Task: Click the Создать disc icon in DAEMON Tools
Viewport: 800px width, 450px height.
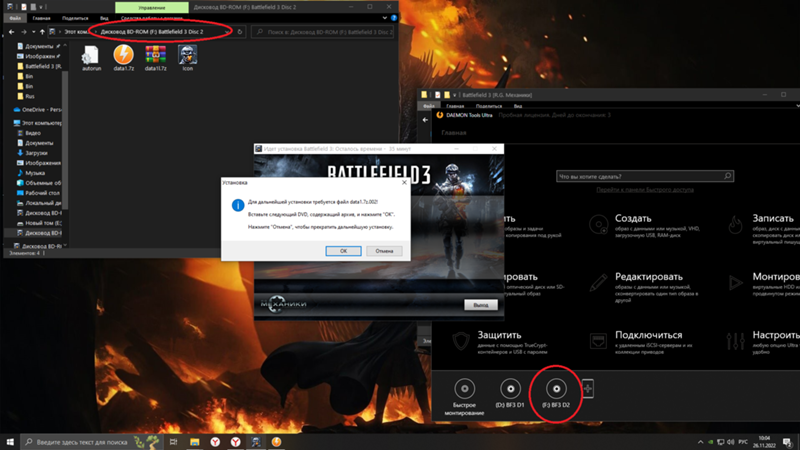Action: 598,224
